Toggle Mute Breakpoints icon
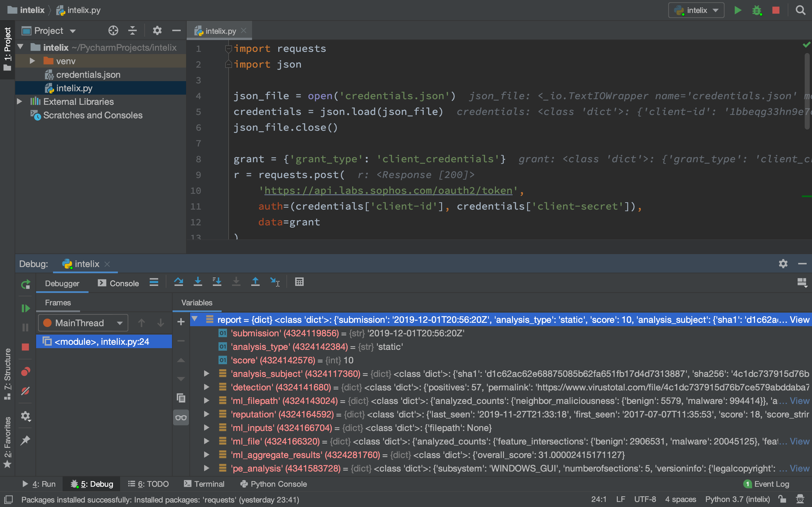 tap(25, 391)
